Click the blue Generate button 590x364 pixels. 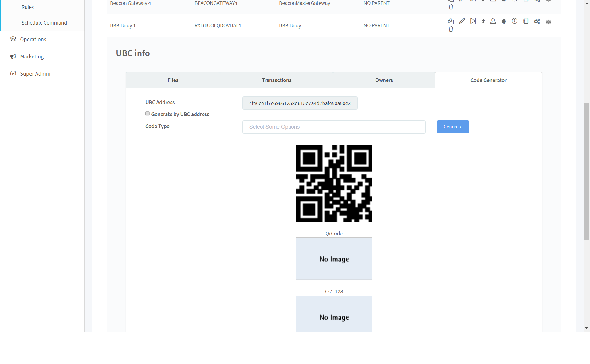[x=452, y=127]
